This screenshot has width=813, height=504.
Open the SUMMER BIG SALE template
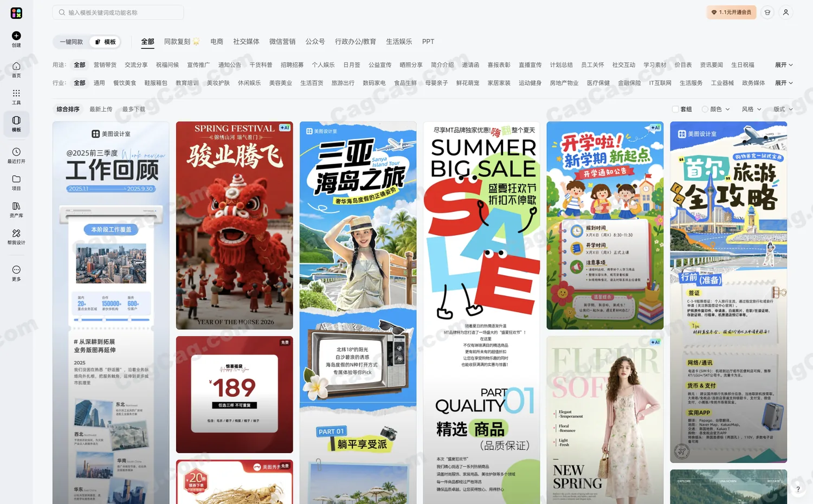(x=482, y=313)
